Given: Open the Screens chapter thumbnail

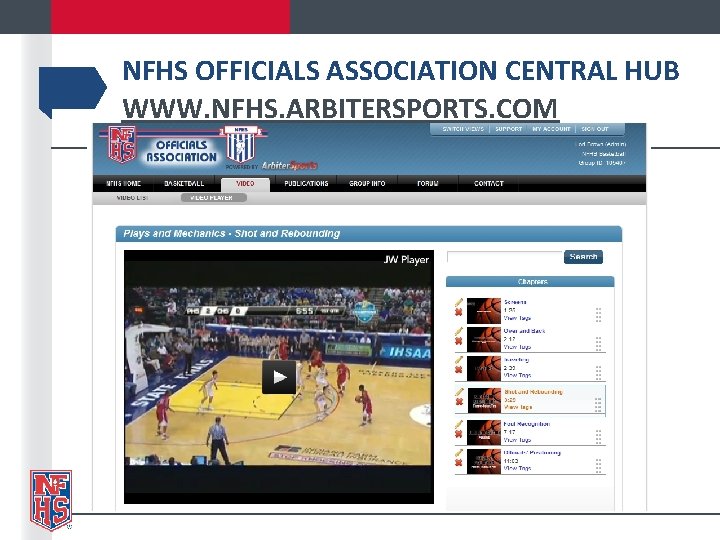Looking at the screenshot, I should (x=484, y=311).
